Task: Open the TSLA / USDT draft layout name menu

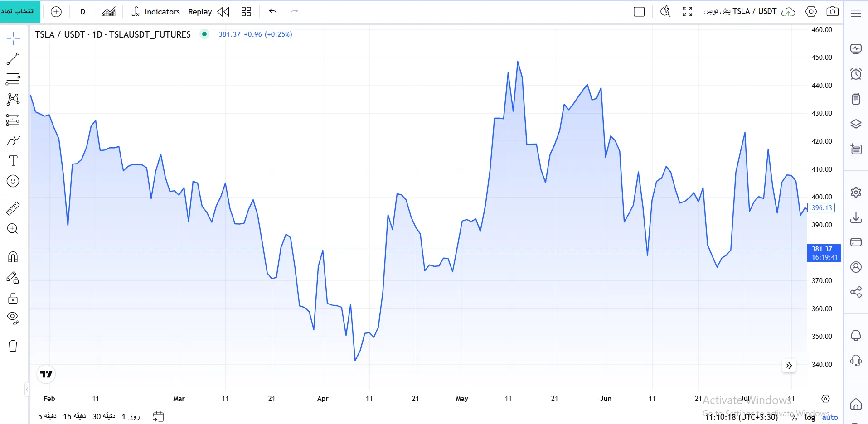Action: (x=740, y=11)
